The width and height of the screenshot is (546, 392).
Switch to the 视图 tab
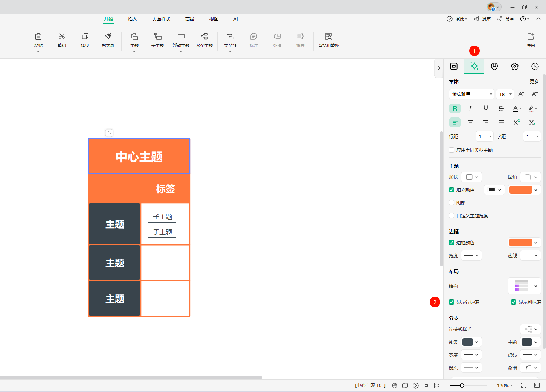214,19
